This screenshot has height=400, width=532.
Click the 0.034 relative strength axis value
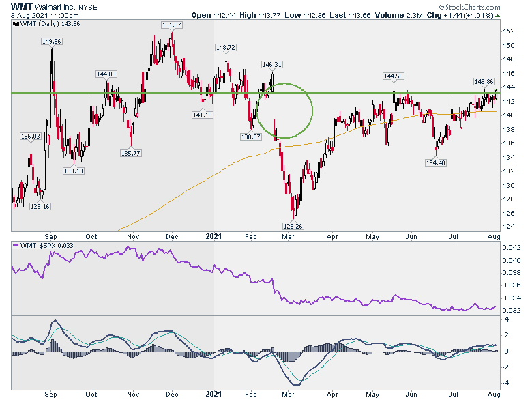tap(511, 298)
